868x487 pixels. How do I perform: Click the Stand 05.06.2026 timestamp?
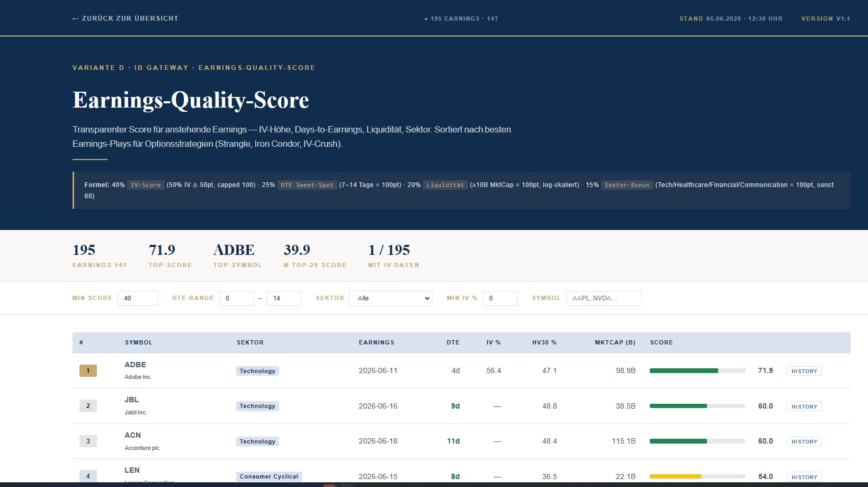(x=731, y=19)
